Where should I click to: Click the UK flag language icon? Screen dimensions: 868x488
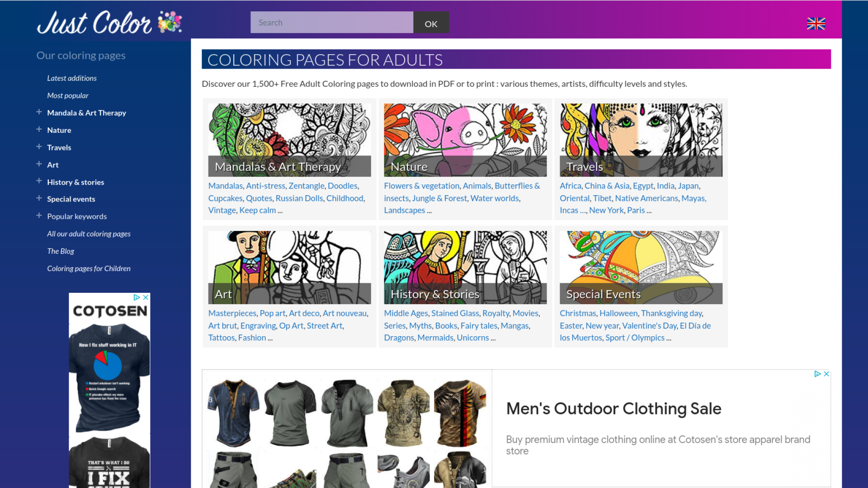[x=816, y=23]
